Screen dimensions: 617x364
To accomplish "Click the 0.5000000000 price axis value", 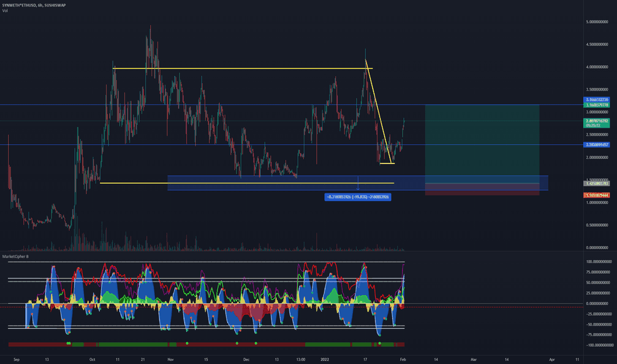I will pyautogui.click(x=597, y=225).
